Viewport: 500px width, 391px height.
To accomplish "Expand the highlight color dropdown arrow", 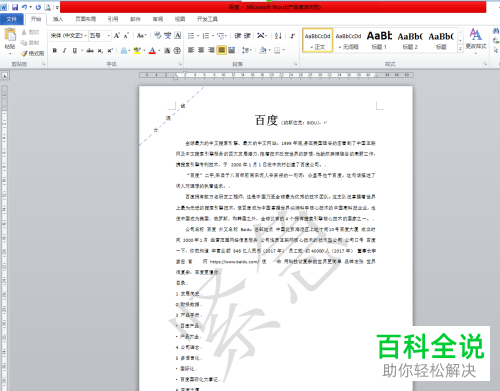I will click(x=144, y=50).
